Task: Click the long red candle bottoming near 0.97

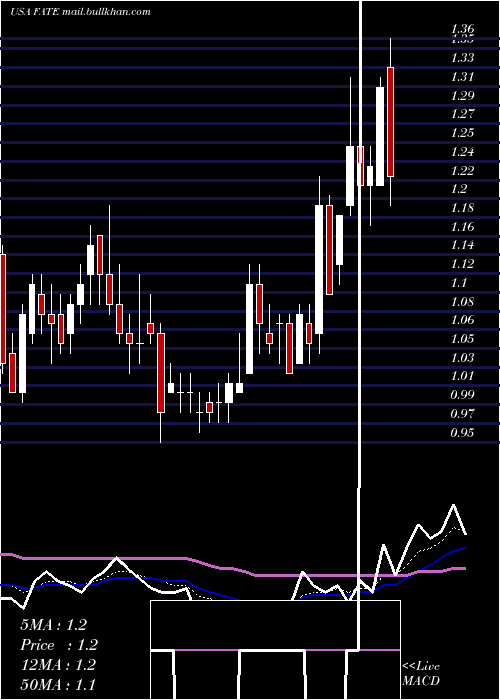Action: click(161, 373)
